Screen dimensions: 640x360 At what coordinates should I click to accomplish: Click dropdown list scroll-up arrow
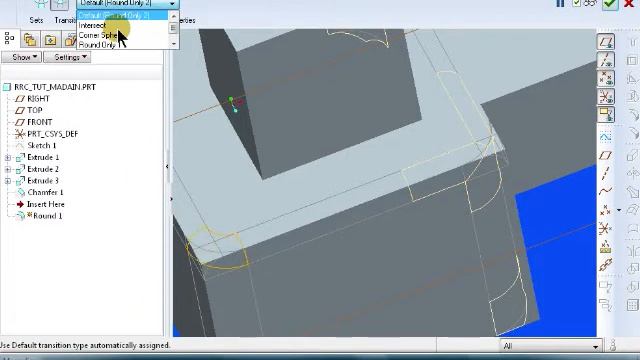coord(173,16)
